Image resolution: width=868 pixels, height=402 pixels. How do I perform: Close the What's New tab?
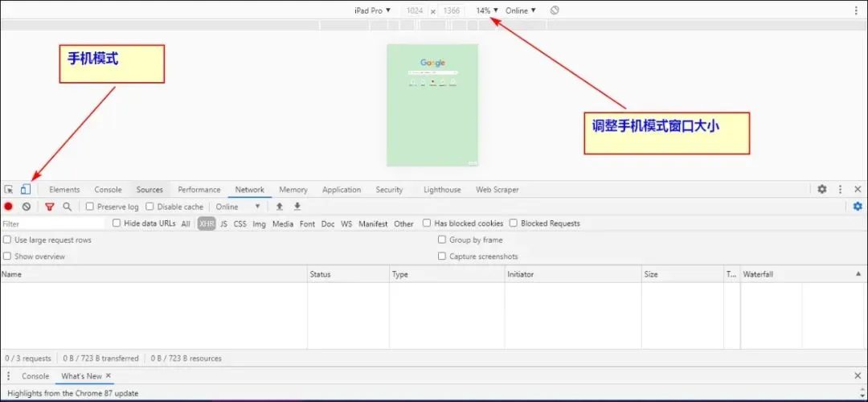pos(108,375)
